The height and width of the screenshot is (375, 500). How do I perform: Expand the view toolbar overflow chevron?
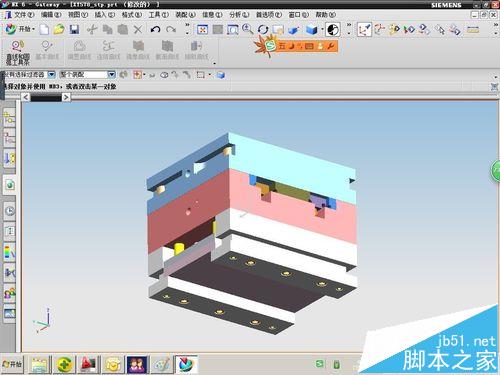[x=349, y=25]
